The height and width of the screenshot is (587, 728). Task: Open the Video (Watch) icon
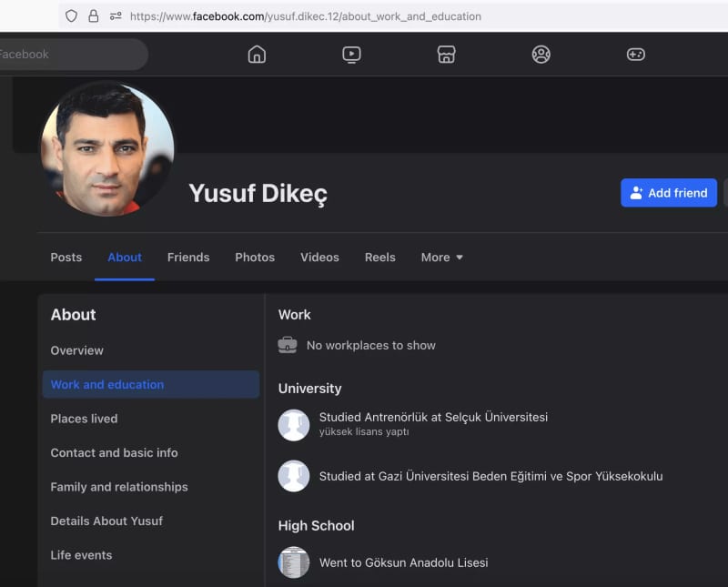(x=351, y=55)
